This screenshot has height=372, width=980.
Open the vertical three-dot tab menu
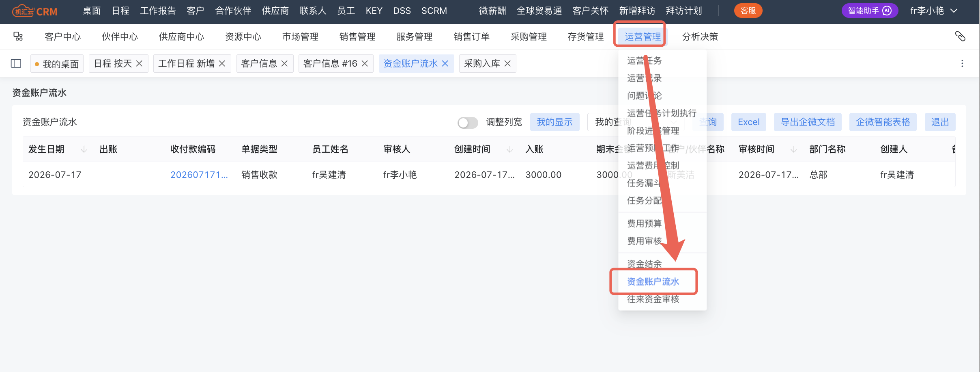pyautogui.click(x=962, y=63)
